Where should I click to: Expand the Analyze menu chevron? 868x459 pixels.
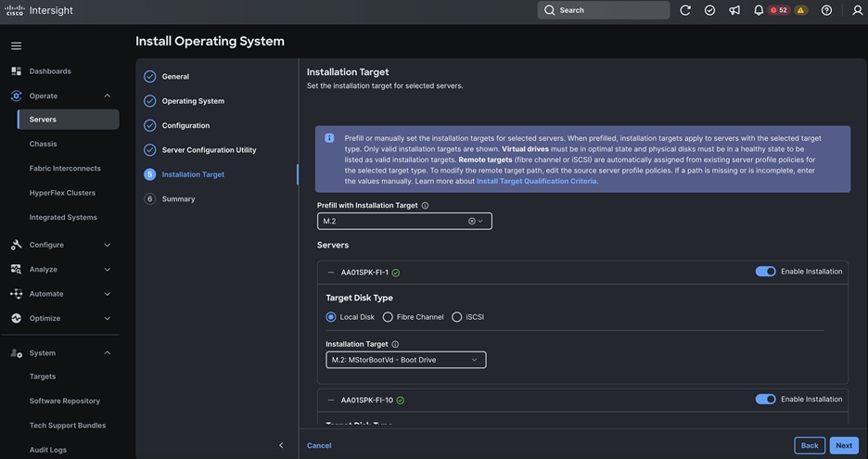[108, 270]
